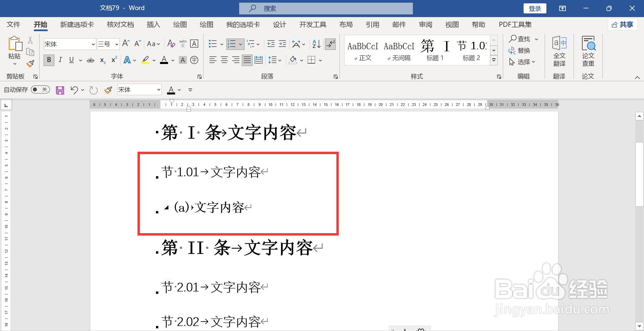Toggle bold formatting
Screen dimensions: 644x331
point(49,60)
